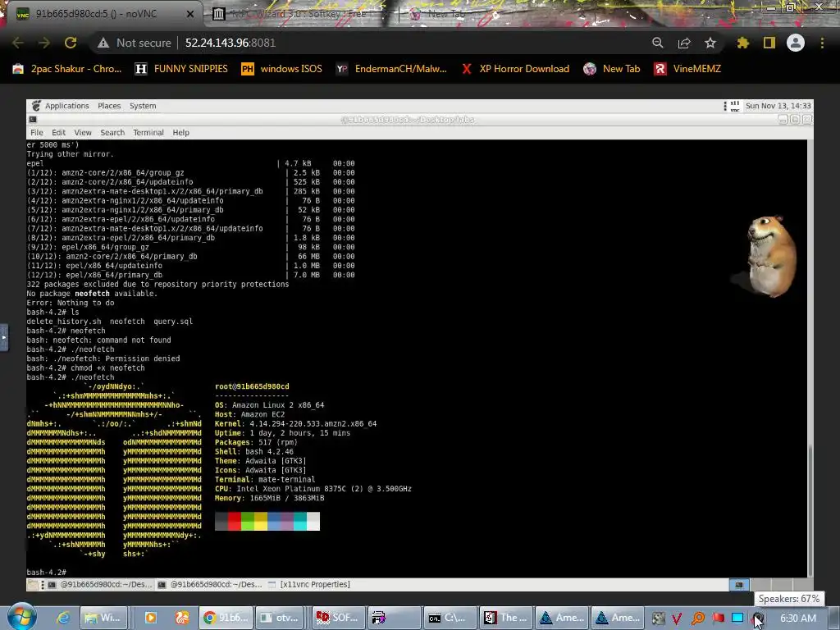Image resolution: width=840 pixels, height=630 pixels.
Task: Toggle Chrome side panel
Action: pos(769,43)
